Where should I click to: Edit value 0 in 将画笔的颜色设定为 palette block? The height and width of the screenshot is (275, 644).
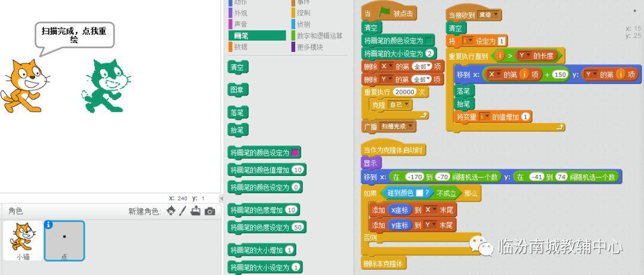tap(296, 187)
